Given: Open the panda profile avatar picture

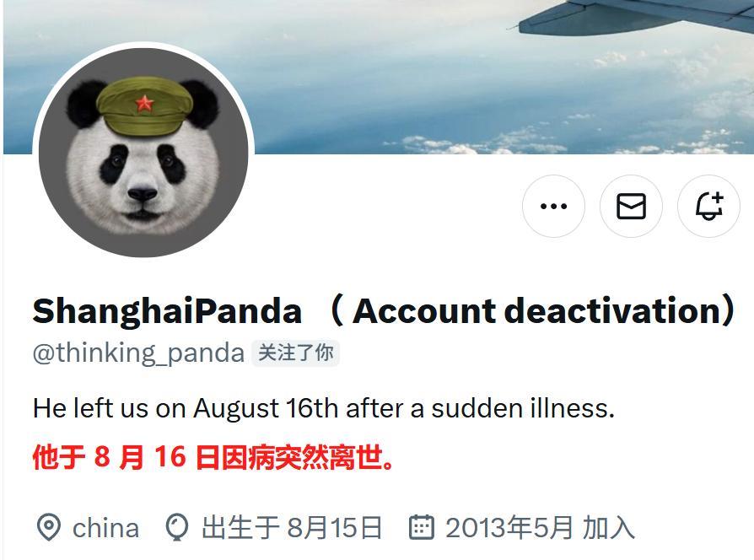Looking at the screenshot, I should click(143, 153).
